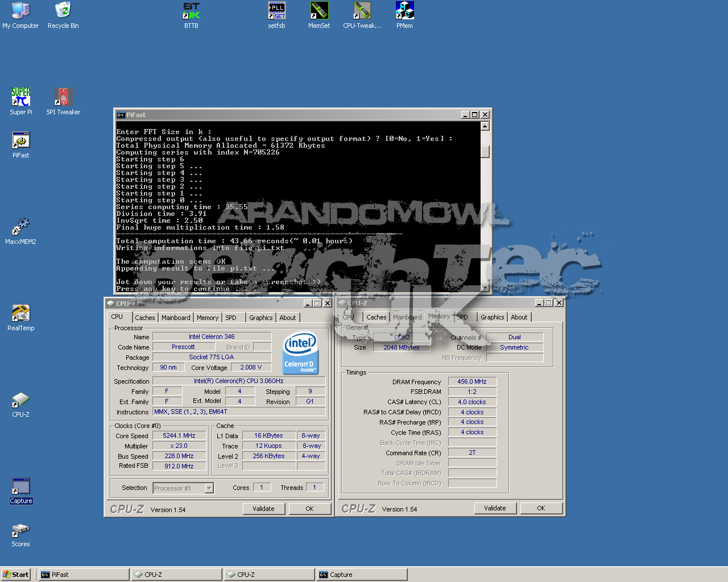This screenshot has width=728, height=582.
Task: Switch to the Capture taskbar button
Action: coord(362,575)
